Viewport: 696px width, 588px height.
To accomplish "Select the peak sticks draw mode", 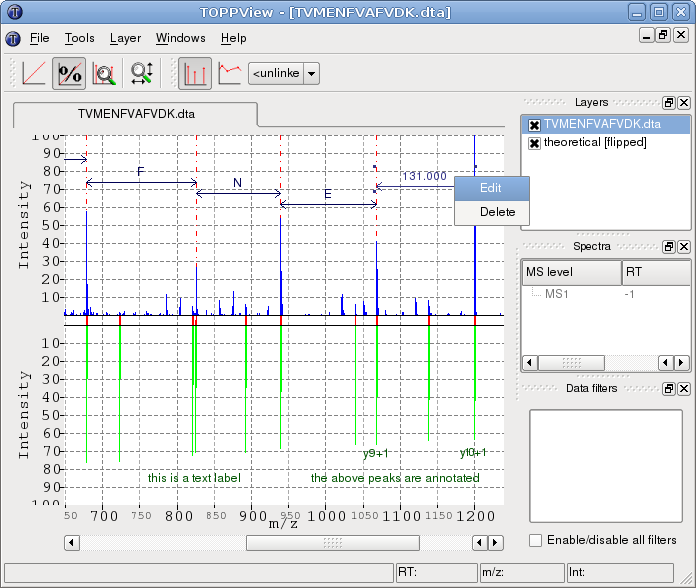I will (195, 73).
